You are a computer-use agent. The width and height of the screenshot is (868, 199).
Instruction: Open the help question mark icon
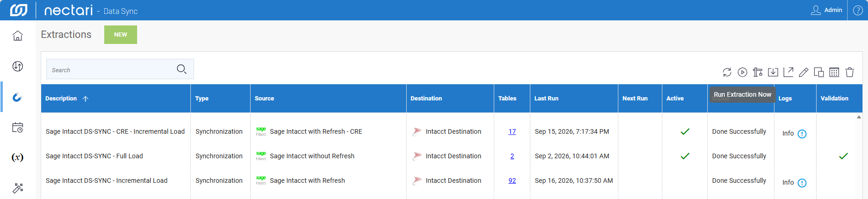point(858,10)
